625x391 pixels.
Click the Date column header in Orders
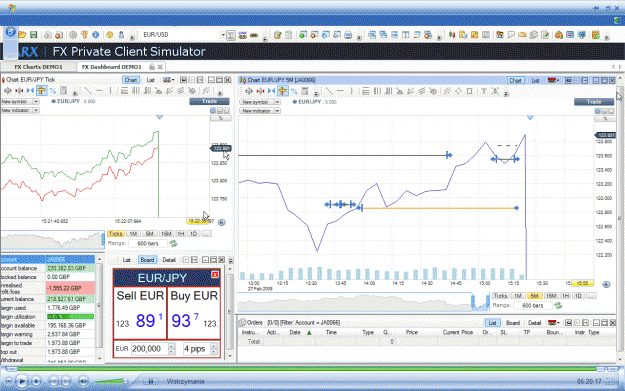point(295,332)
